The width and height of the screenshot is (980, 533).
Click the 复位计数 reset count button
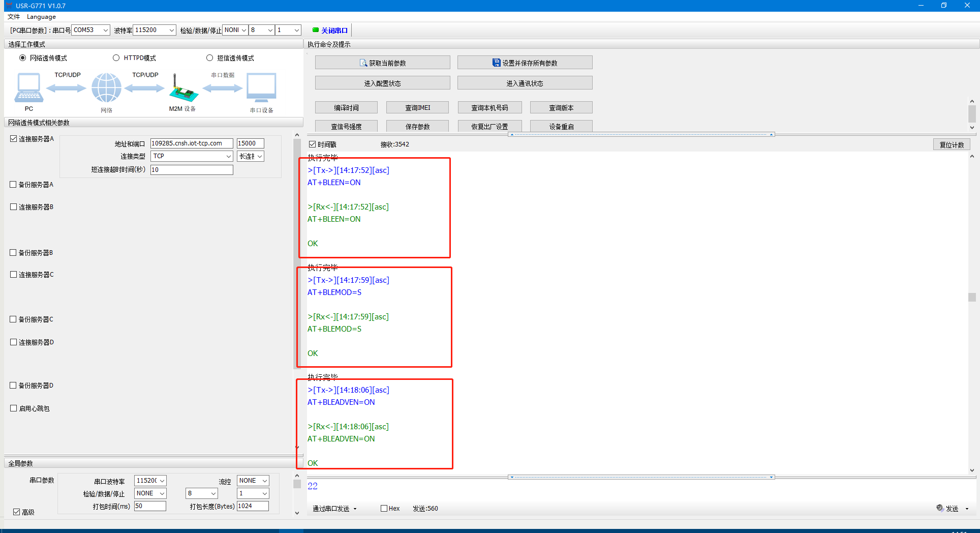tap(951, 144)
